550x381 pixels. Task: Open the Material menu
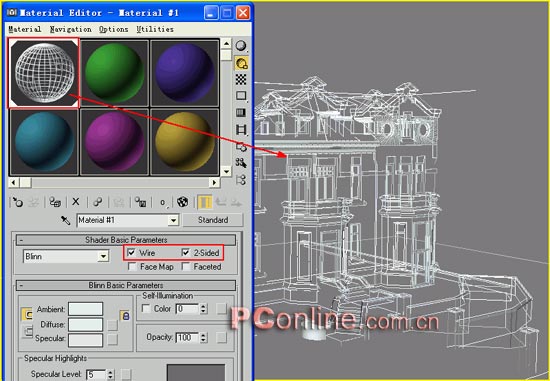25,29
